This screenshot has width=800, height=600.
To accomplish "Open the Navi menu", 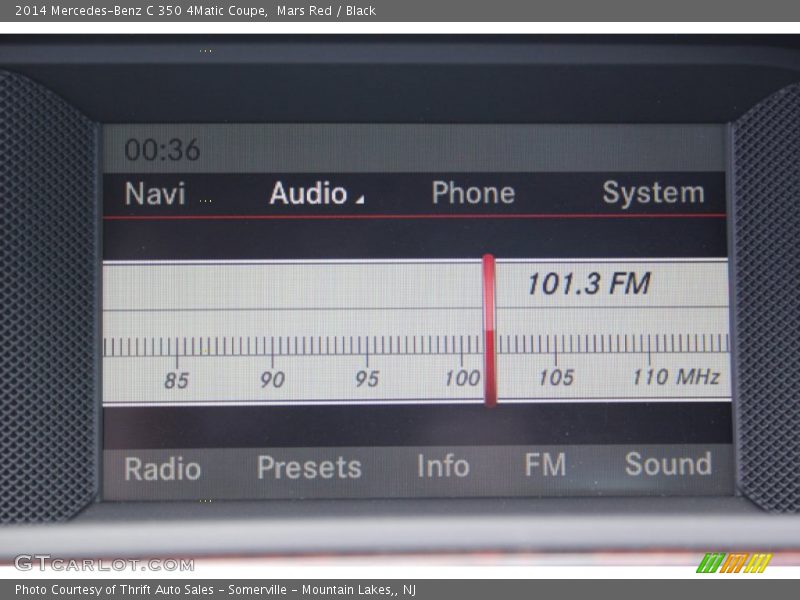I will (x=155, y=194).
